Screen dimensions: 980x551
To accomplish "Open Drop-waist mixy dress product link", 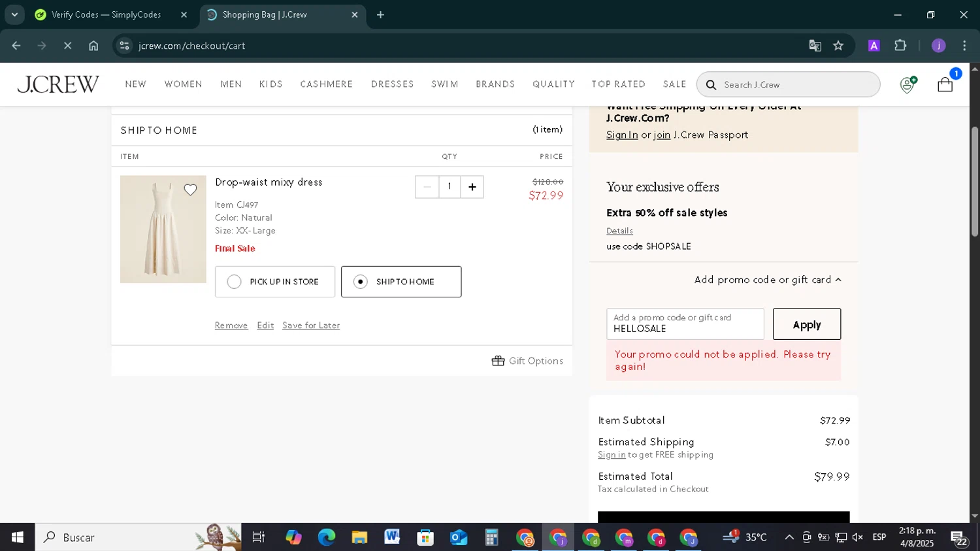I will click(x=269, y=182).
